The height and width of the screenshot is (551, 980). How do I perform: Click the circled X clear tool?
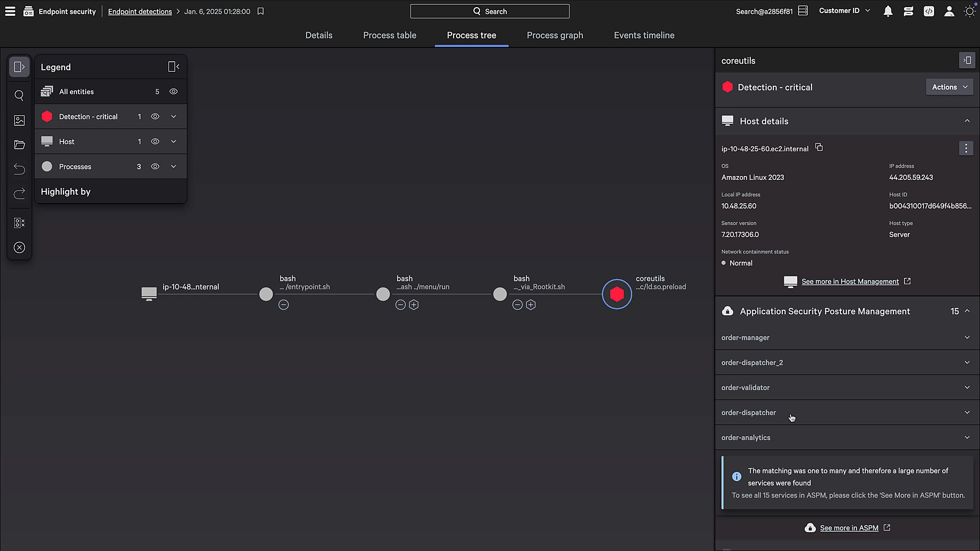(19, 247)
